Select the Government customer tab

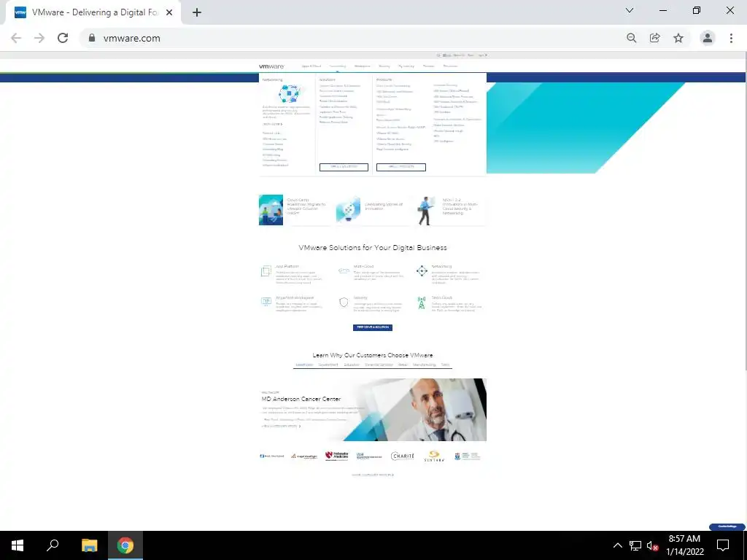click(x=328, y=365)
